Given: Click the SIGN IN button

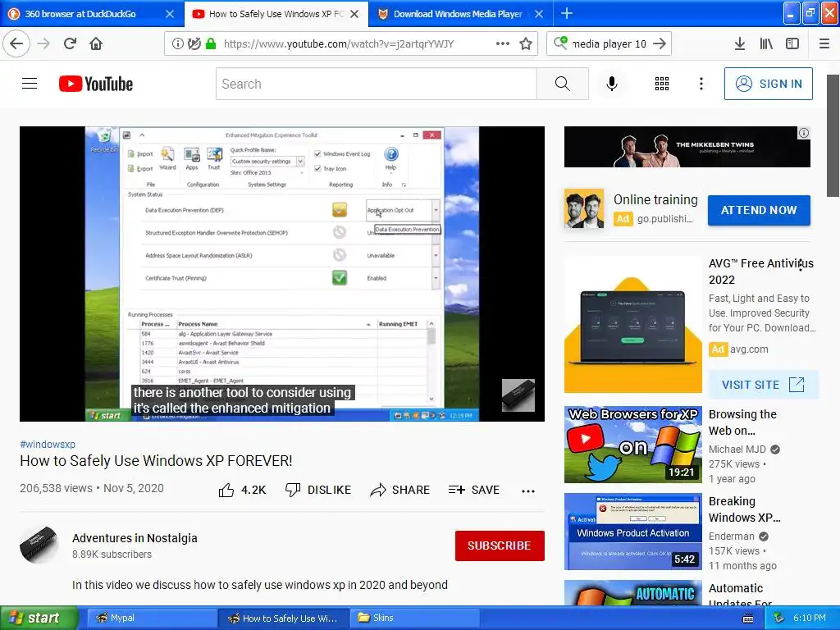Looking at the screenshot, I should coord(768,84).
